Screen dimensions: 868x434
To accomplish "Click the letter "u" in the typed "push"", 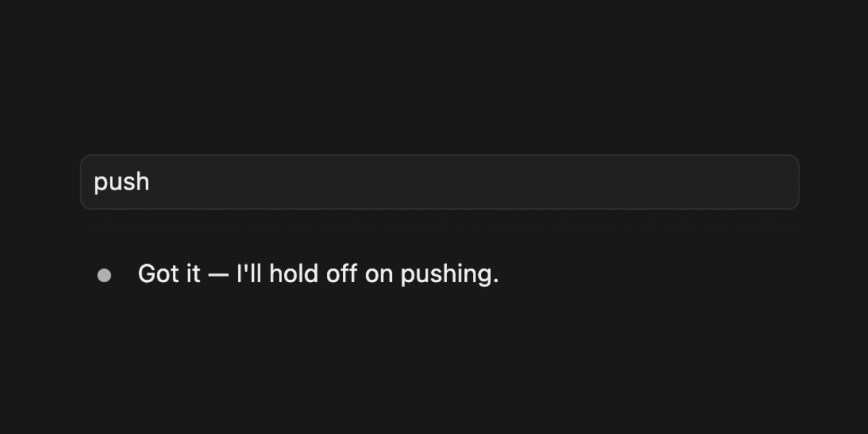I will point(115,184).
